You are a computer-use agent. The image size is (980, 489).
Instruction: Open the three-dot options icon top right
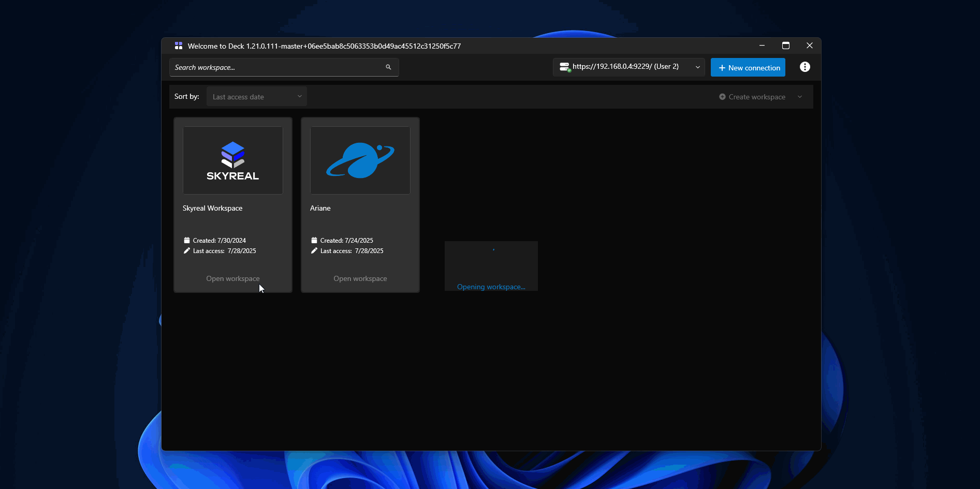(805, 66)
